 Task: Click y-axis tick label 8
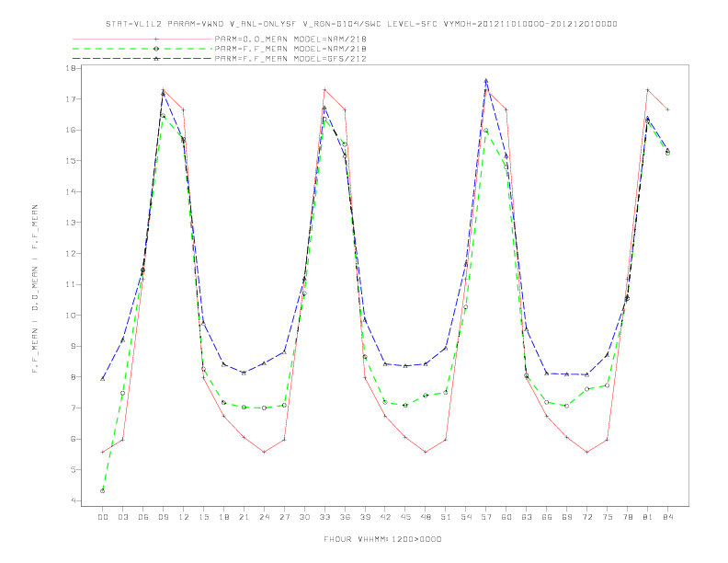coord(74,377)
